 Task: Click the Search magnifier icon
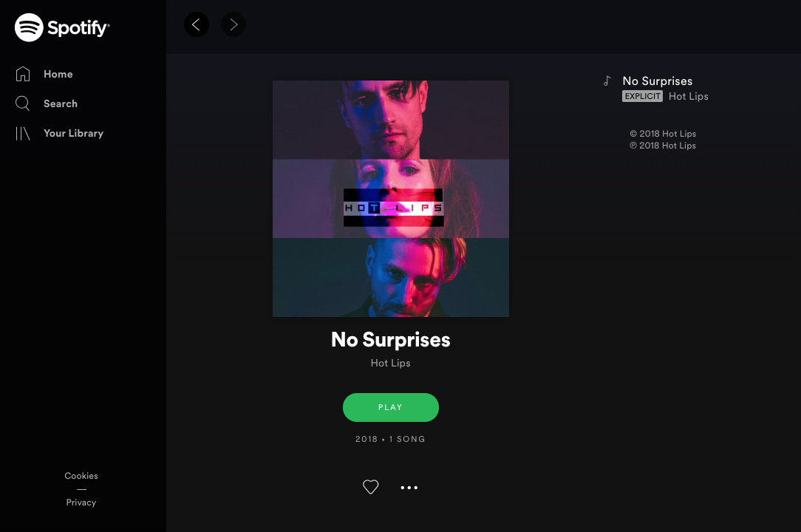tap(22, 103)
